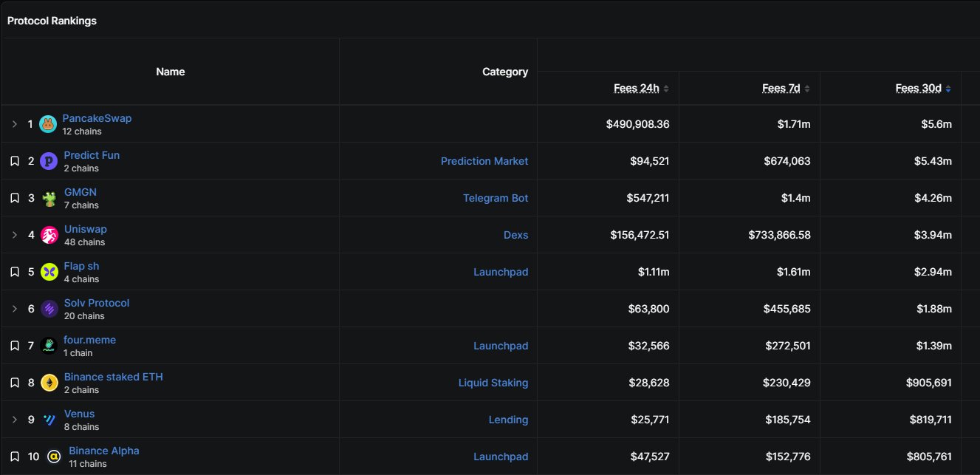Bookmark the Flap sh protocol
980x475 pixels.
(x=15, y=272)
